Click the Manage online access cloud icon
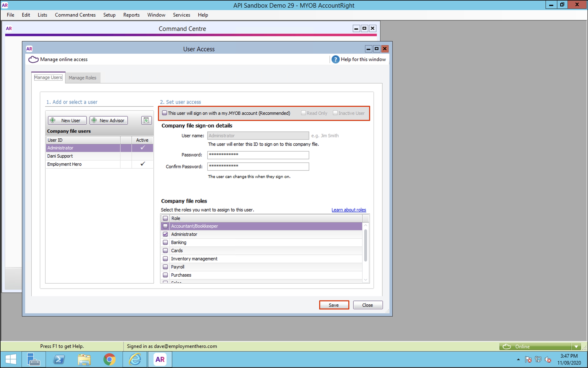Screen dimensions: 588x368 tap(33, 59)
